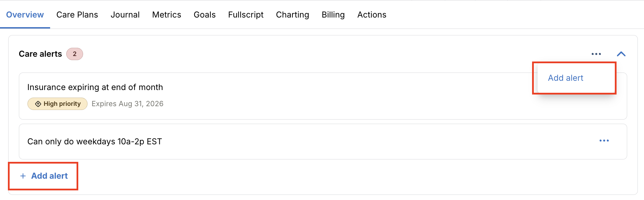Image resolution: width=644 pixels, height=200 pixels.
Task: Select Add alert in the dropdown menu
Action: (x=565, y=78)
